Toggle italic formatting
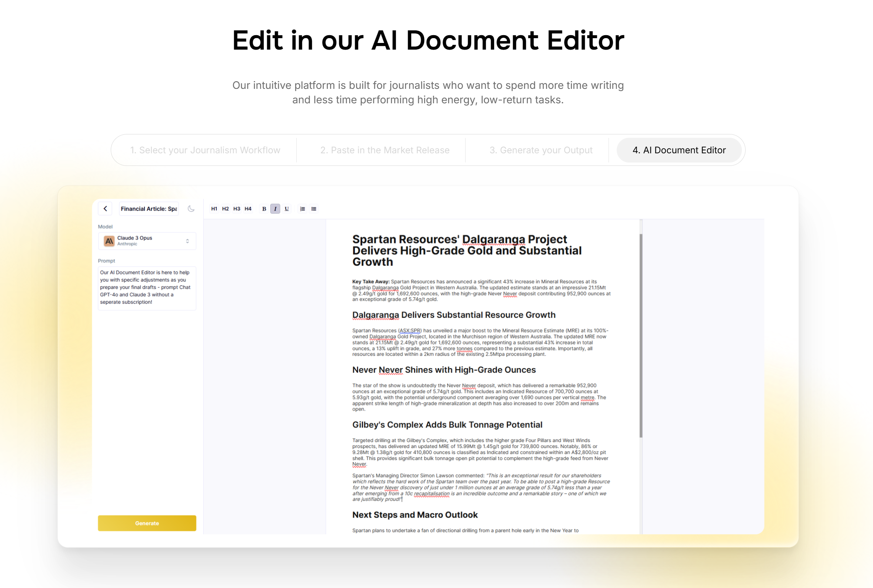The width and height of the screenshot is (873, 588). coord(275,209)
